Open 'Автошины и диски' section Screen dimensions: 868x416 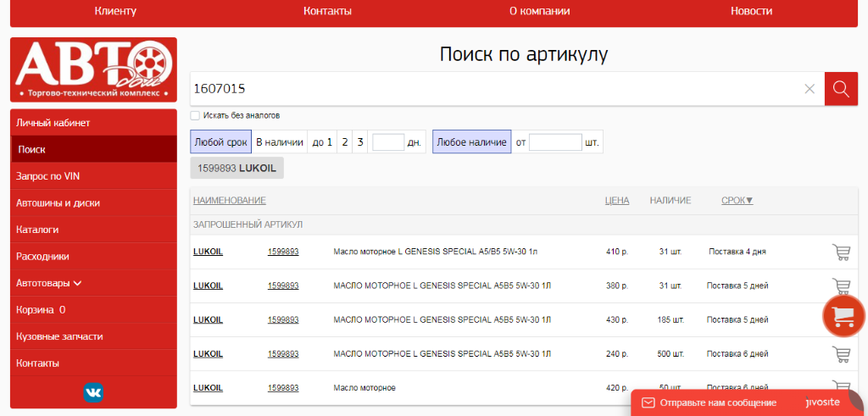coord(93,203)
